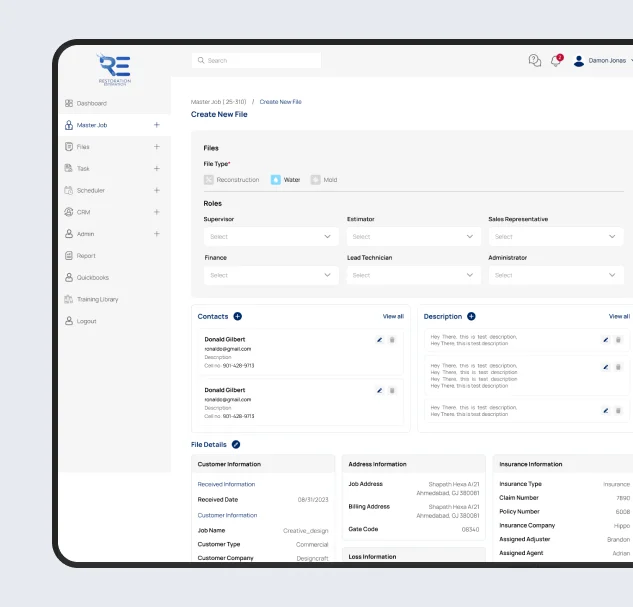The height and width of the screenshot is (607, 633).
Task: Open the Supervisor dropdown
Action: coord(271,237)
